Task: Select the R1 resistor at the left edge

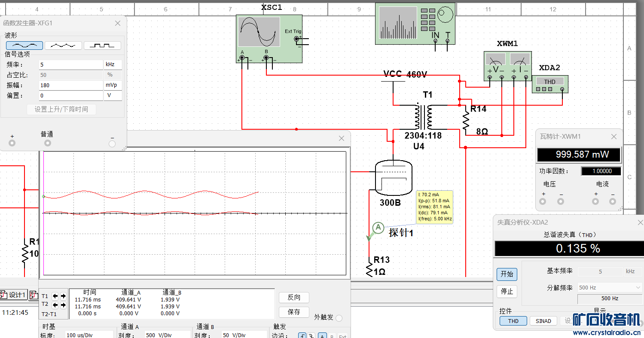Action: (x=25, y=254)
